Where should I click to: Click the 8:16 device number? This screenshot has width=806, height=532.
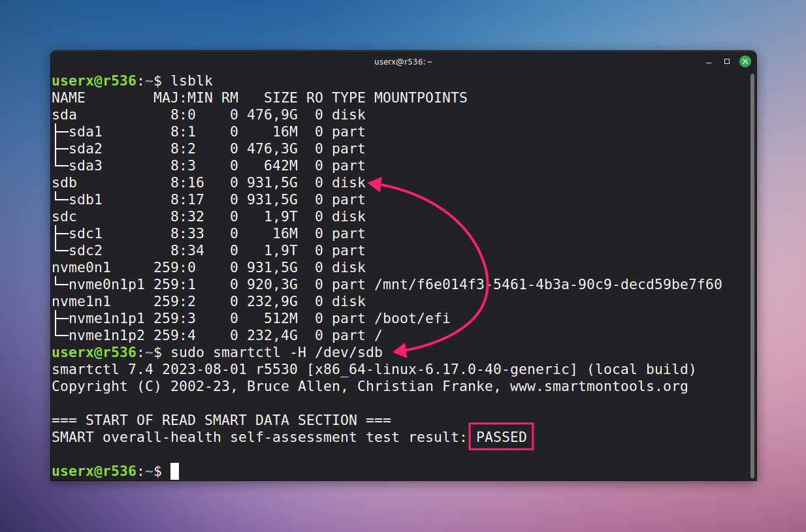(187, 183)
